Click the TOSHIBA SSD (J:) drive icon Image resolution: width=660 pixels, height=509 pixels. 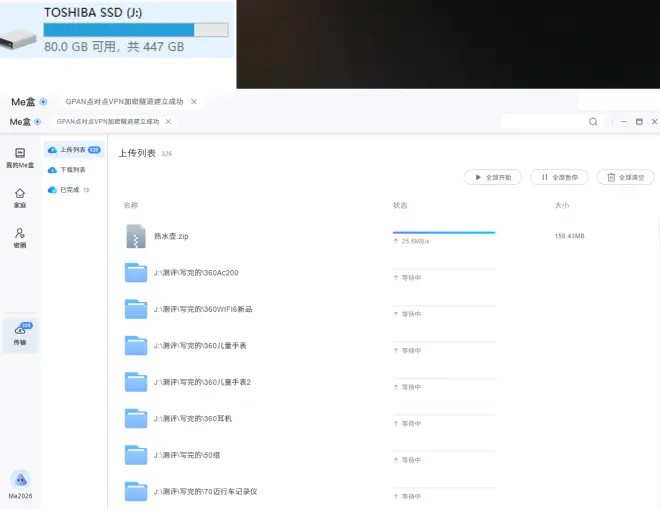point(21,30)
